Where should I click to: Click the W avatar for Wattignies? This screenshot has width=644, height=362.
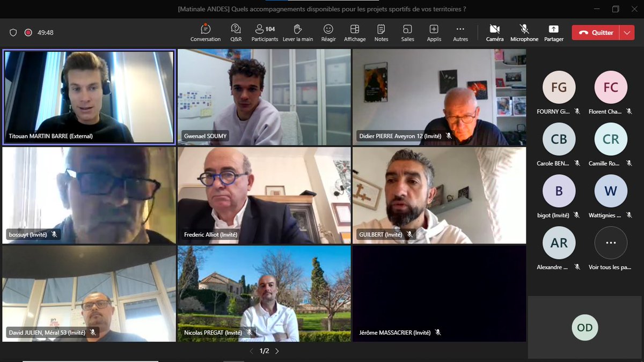pyautogui.click(x=611, y=191)
